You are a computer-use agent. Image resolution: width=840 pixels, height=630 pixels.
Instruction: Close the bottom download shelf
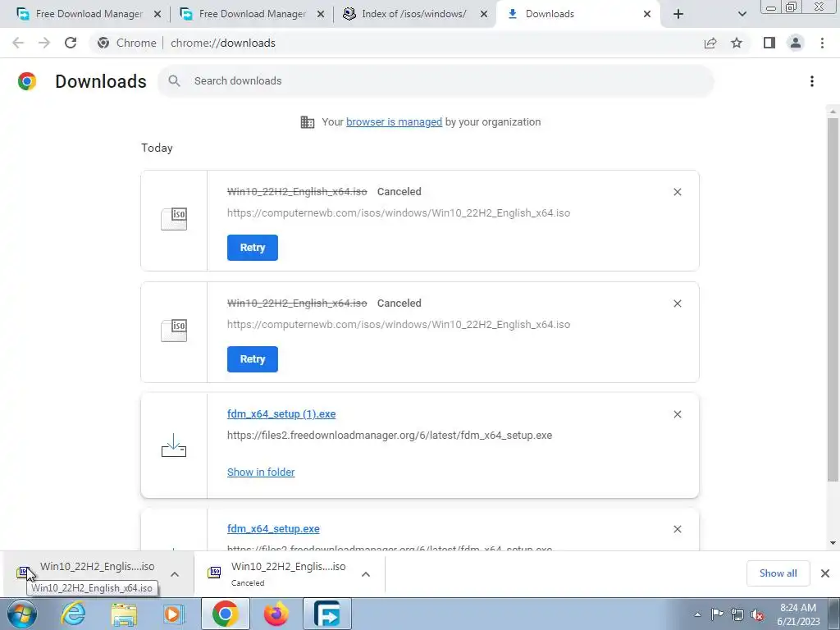[x=825, y=573]
